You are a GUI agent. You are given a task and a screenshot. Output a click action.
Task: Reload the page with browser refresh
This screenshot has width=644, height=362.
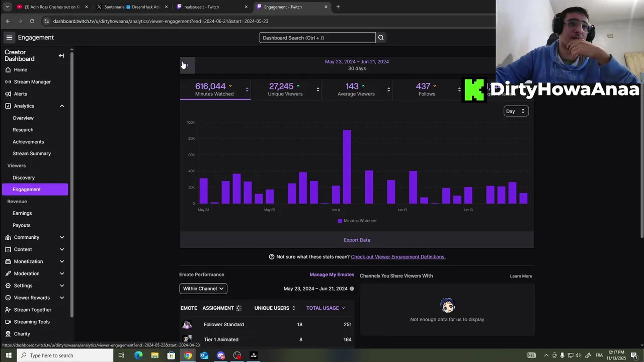click(32, 21)
